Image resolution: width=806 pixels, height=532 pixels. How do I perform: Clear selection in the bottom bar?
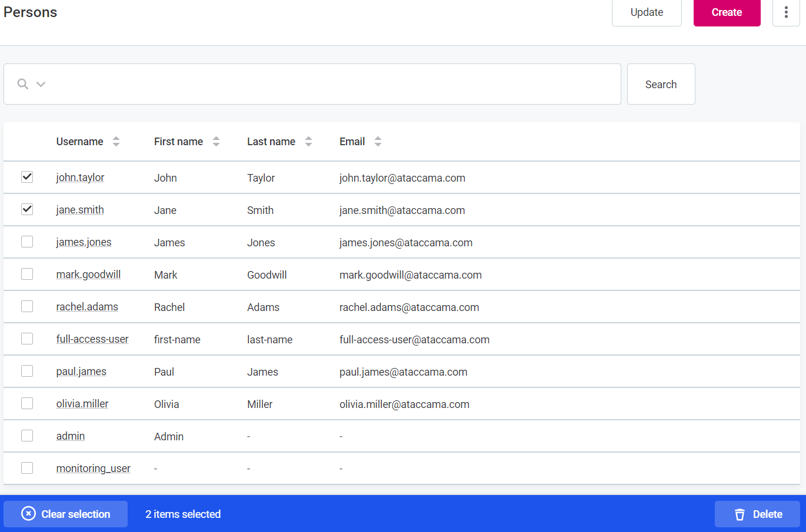(x=66, y=514)
